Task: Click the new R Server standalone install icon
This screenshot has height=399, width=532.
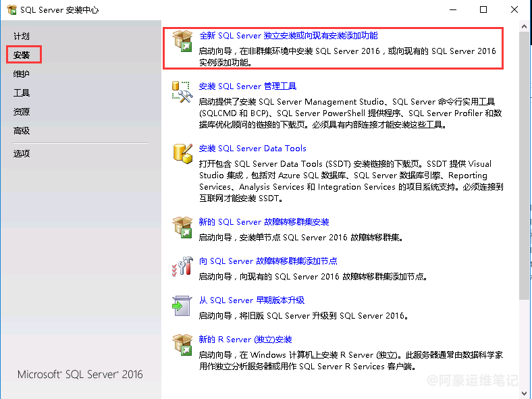Action: (182, 345)
